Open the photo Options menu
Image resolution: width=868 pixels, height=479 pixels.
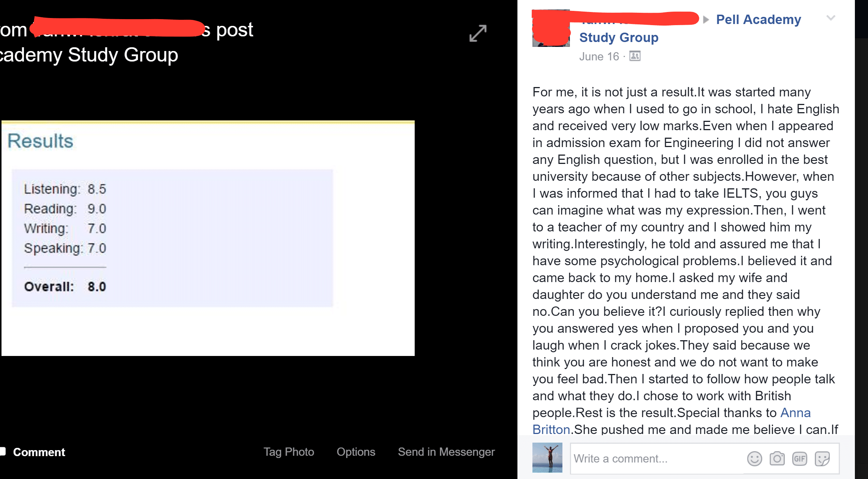(x=356, y=452)
